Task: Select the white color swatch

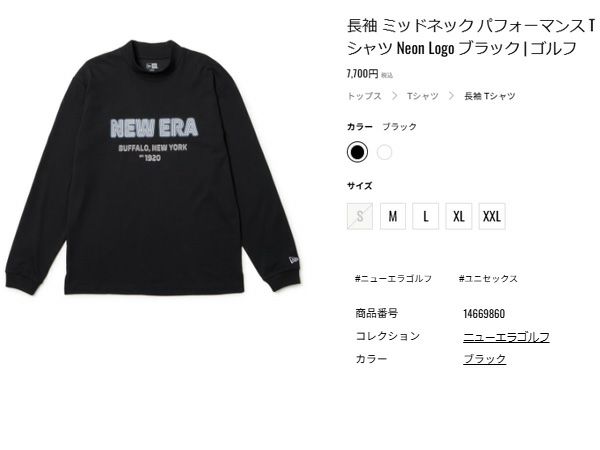Action: tap(384, 152)
